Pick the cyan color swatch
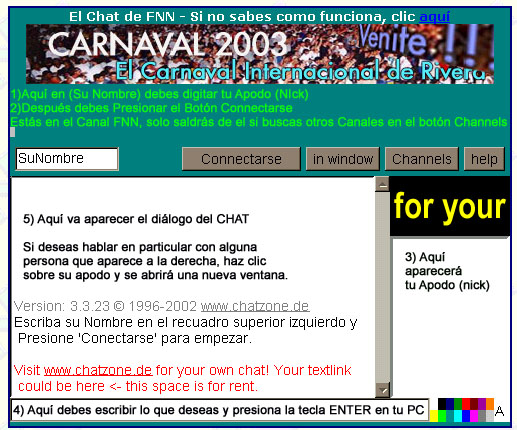 coord(458,416)
